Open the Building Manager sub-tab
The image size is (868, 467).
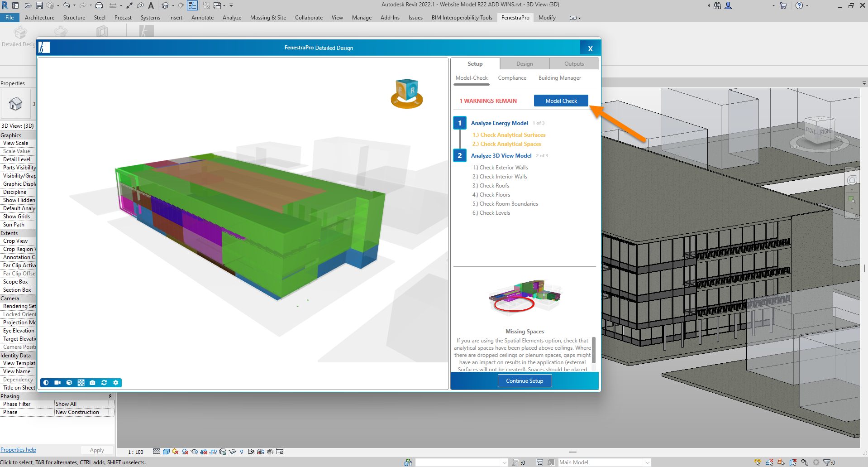[559, 78]
